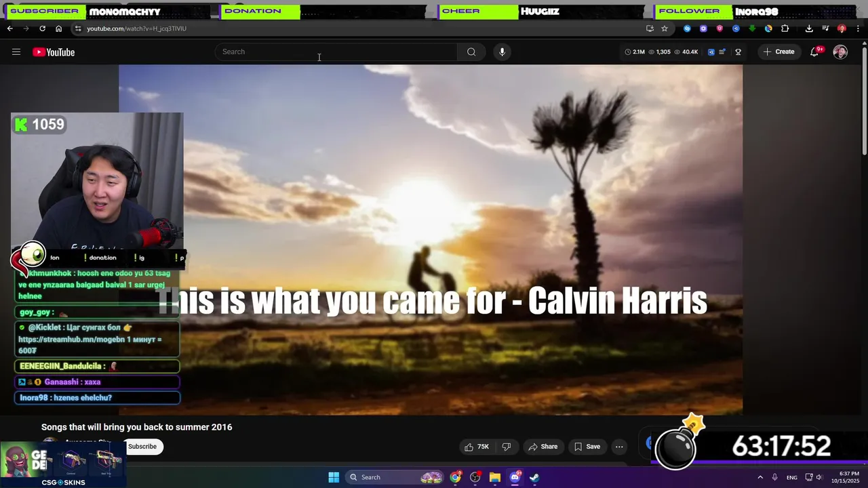Open OBS Studio from the taskbar
Image resolution: width=868 pixels, height=488 pixels.
[x=475, y=477]
